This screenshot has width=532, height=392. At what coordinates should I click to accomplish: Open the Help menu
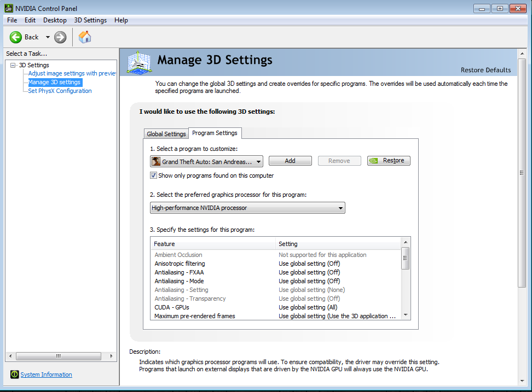pyautogui.click(x=121, y=20)
